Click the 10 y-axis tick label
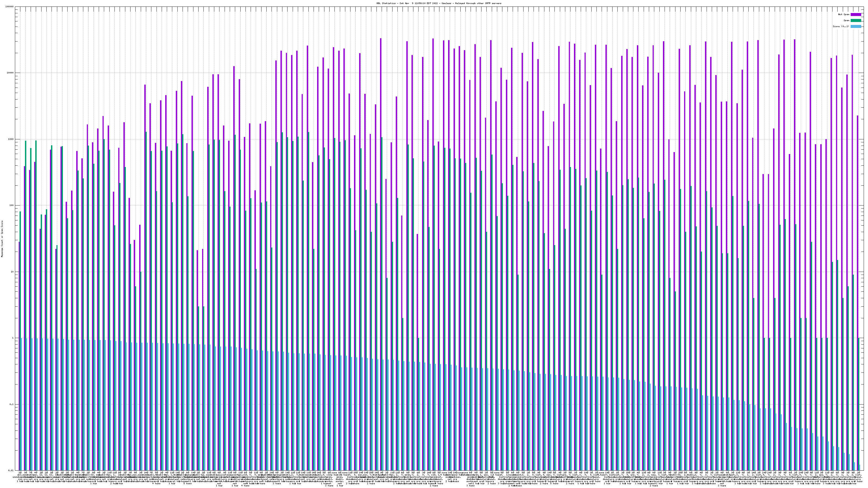Viewport: 868px width, 488px height. tap(12, 272)
